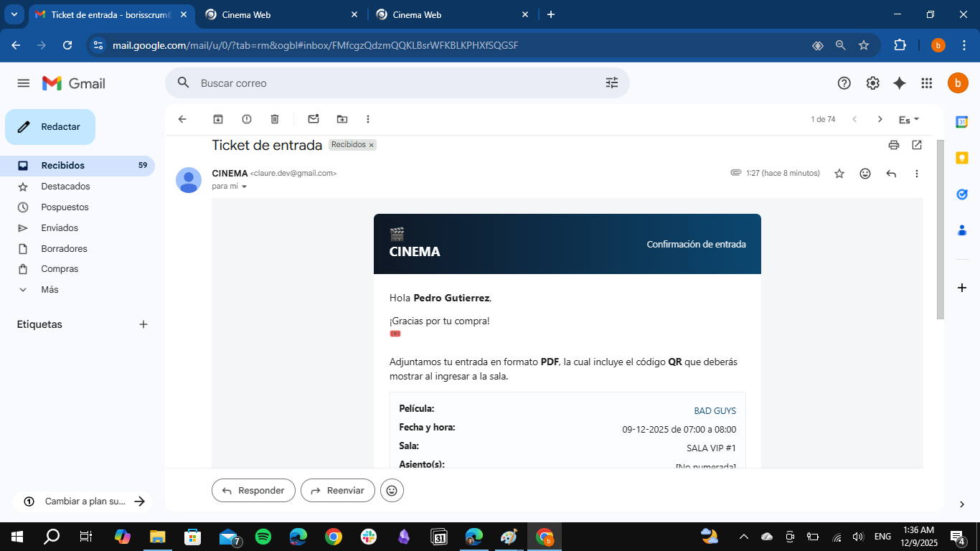Remove the Recibidos label from the email

tap(372, 145)
